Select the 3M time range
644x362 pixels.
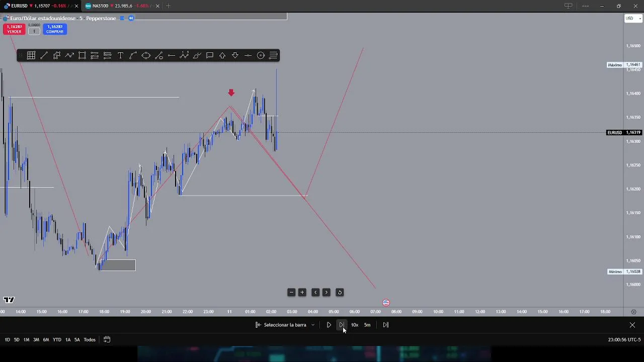[x=36, y=340]
